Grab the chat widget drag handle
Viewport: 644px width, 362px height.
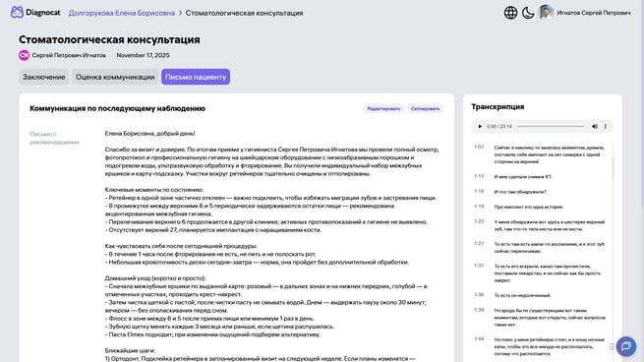point(612,347)
